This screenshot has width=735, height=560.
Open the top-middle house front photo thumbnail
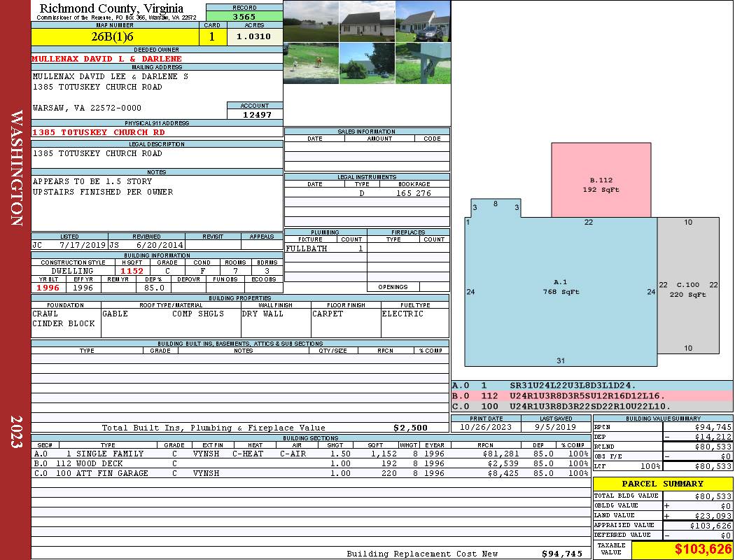[367, 22]
